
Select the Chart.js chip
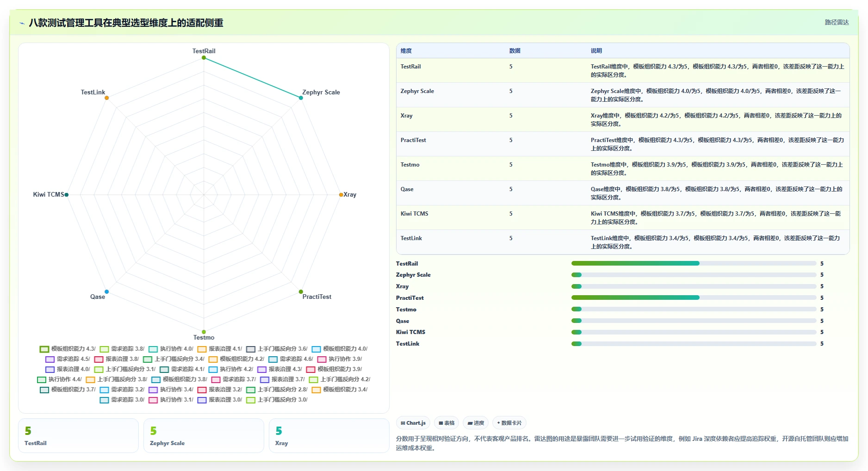pos(413,423)
